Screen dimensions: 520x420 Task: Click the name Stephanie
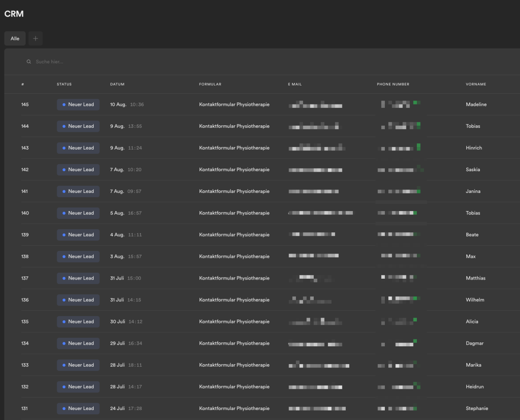tap(477, 408)
